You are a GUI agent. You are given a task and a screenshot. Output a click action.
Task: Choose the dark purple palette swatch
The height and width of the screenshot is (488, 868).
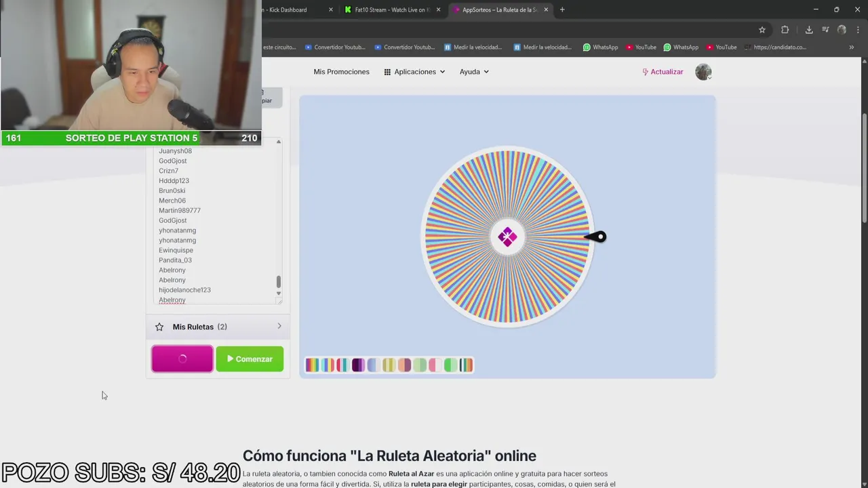(x=359, y=365)
